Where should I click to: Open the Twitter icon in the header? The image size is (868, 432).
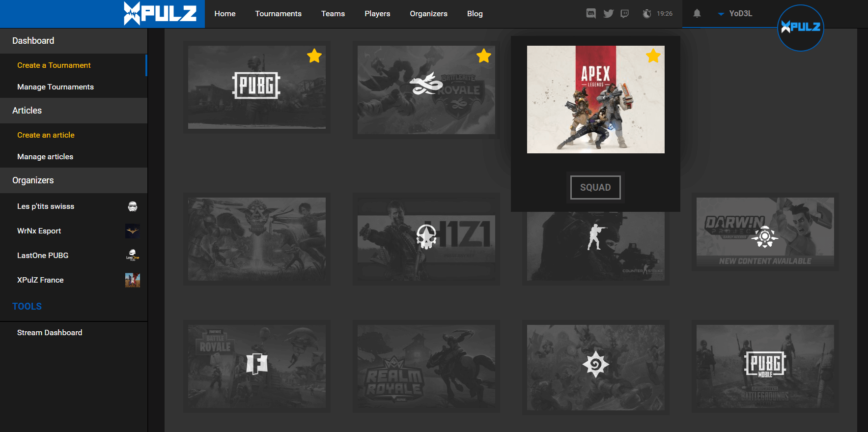pyautogui.click(x=608, y=14)
